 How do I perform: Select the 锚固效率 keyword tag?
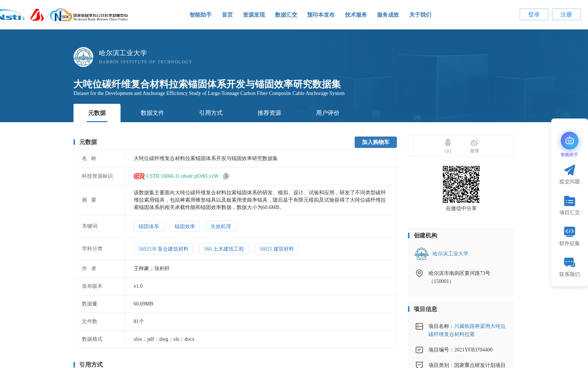(x=185, y=226)
